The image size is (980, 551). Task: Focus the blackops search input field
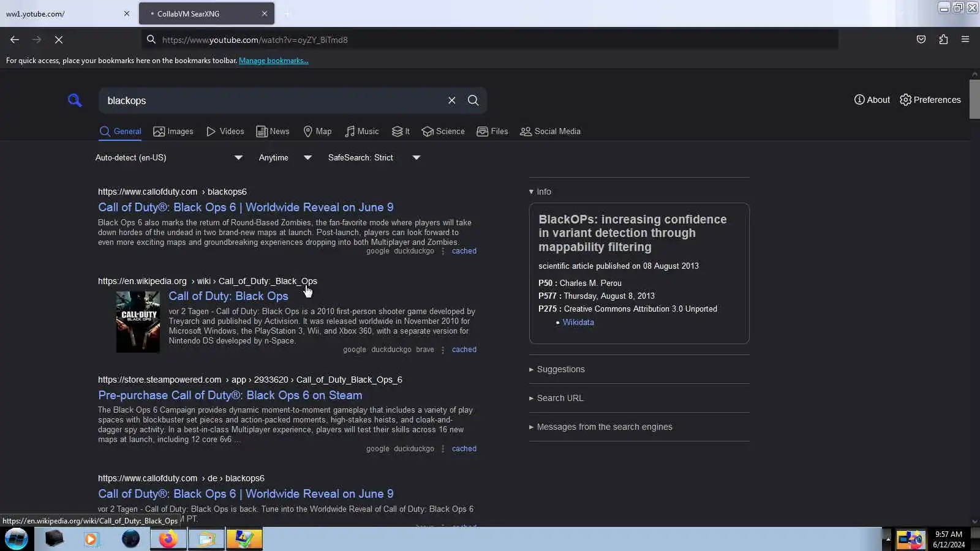pos(273,100)
